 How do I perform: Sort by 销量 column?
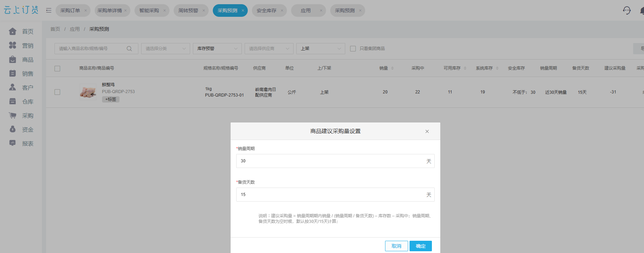coord(392,68)
